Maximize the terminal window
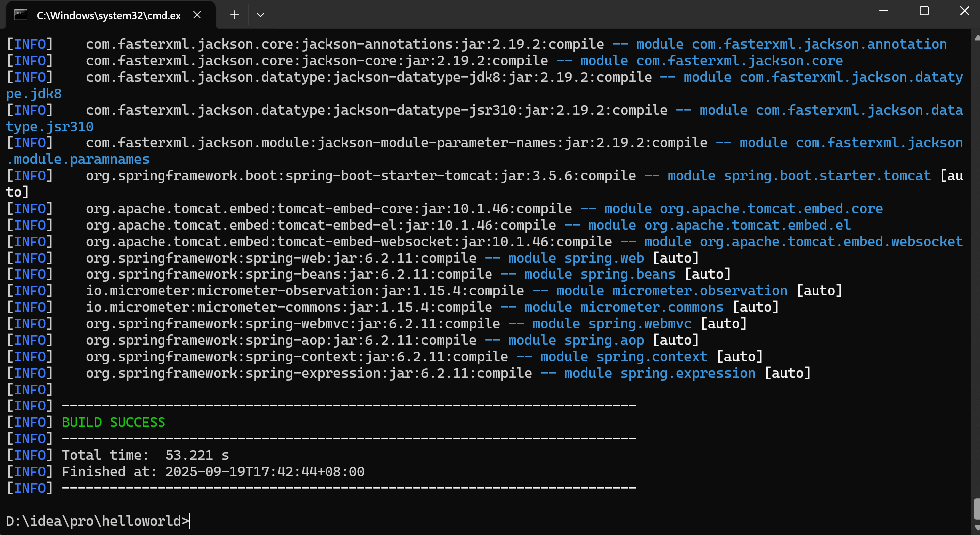 924,11
